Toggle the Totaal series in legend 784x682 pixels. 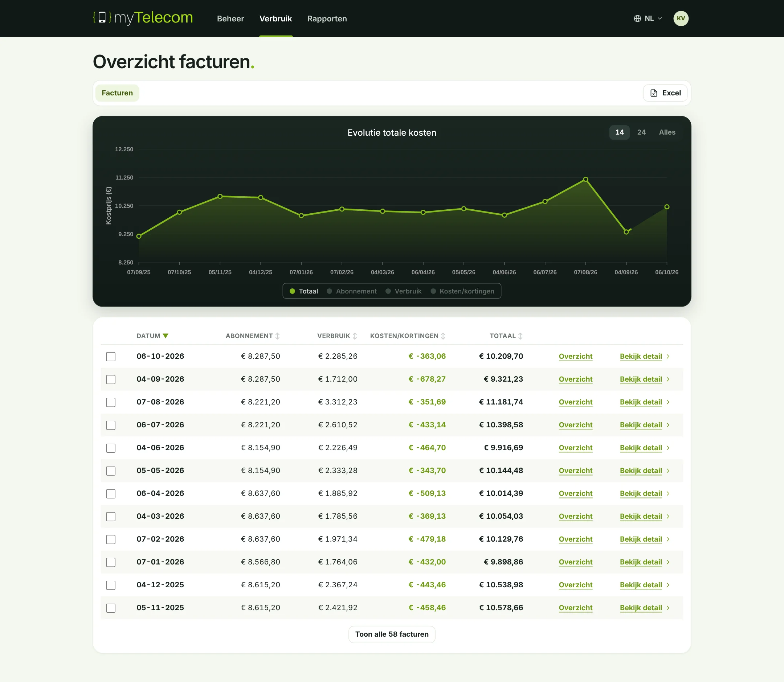(x=303, y=291)
